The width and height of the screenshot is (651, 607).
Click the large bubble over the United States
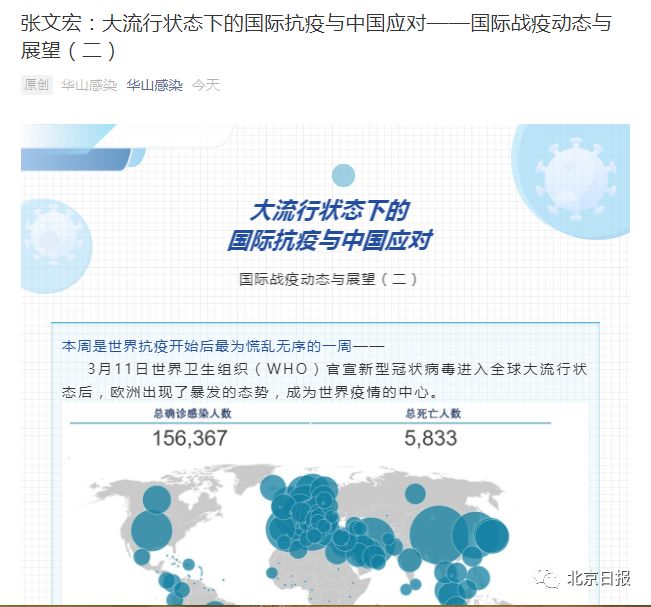coord(152,531)
